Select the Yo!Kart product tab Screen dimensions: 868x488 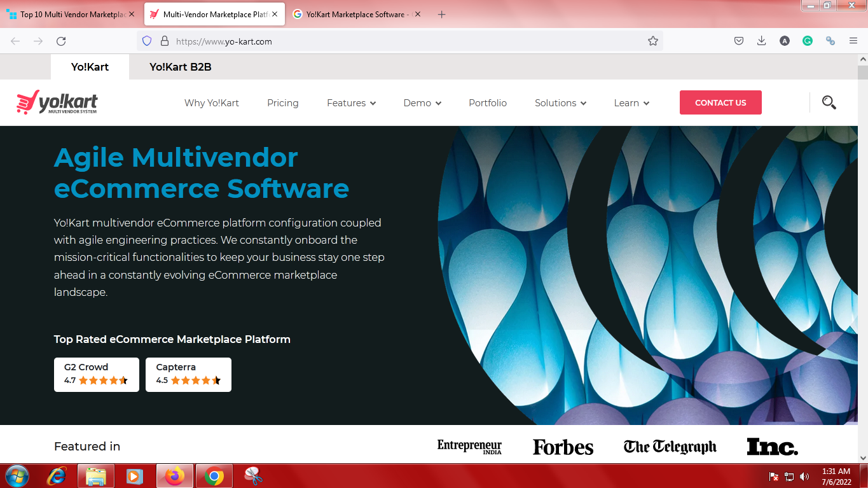pyautogui.click(x=90, y=67)
